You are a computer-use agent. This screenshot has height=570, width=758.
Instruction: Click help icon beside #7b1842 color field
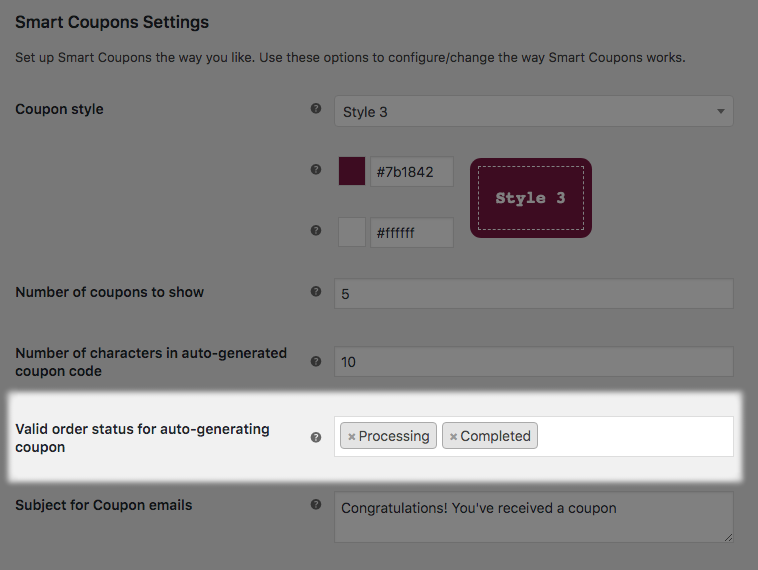pyautogui.click(x=316, y=170)
